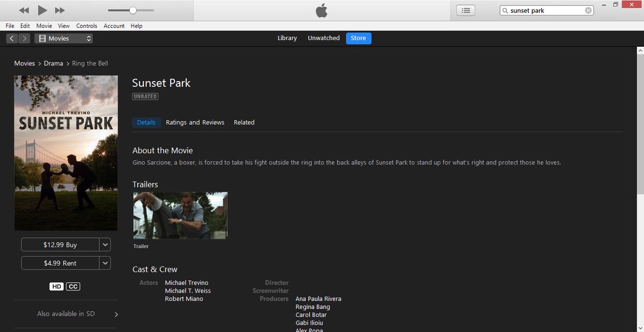This screenshot has height=332, width=644.
Task: Click actor Michael T. Weiss
Action: [188, 291]
